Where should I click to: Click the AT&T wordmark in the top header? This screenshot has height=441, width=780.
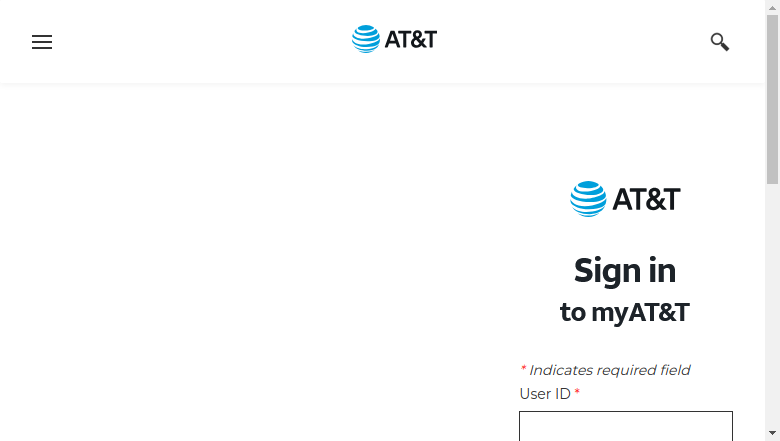411,39
